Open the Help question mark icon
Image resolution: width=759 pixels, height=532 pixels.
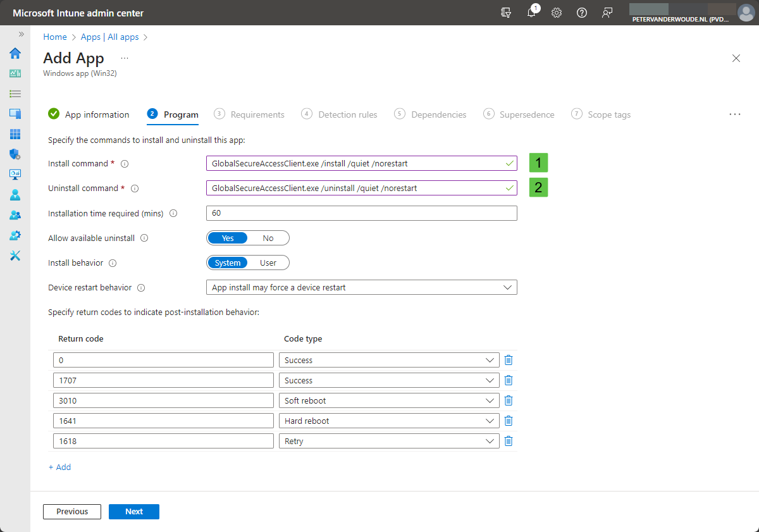582,13
